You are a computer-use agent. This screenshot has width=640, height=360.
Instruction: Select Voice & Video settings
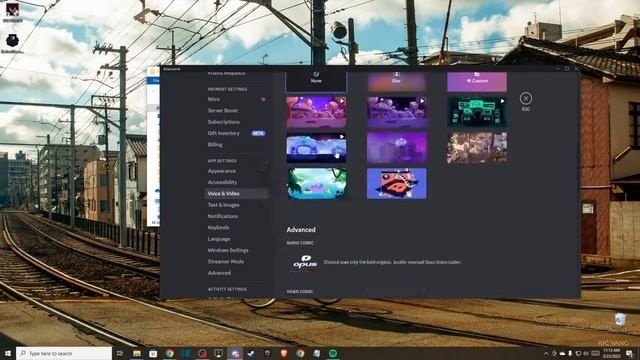[236, 193]
